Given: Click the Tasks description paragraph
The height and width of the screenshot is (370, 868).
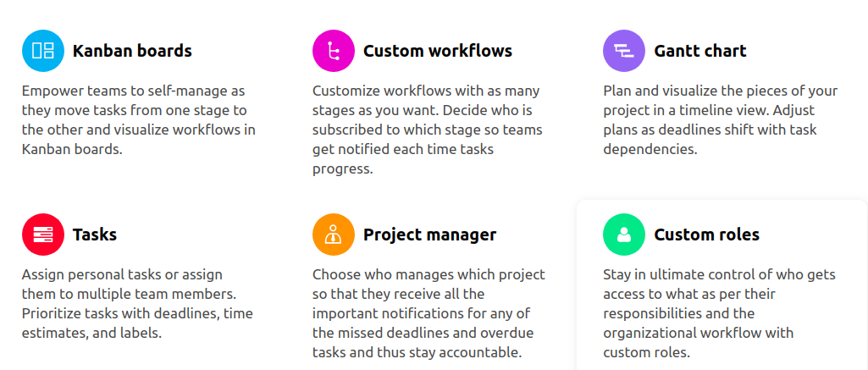Looking at the screenshot, I should tap(137, 304).
